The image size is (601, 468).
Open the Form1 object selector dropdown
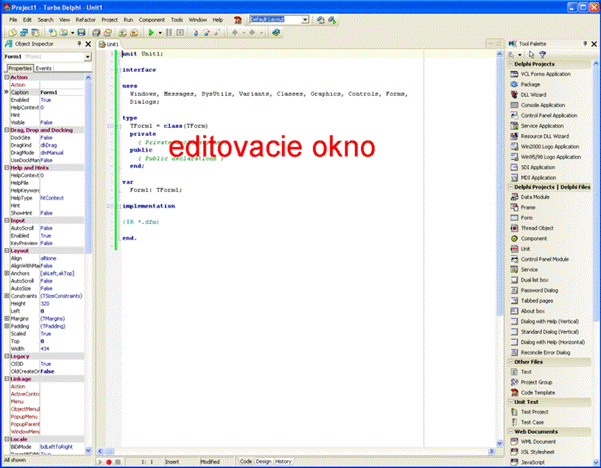click(88, 57)
